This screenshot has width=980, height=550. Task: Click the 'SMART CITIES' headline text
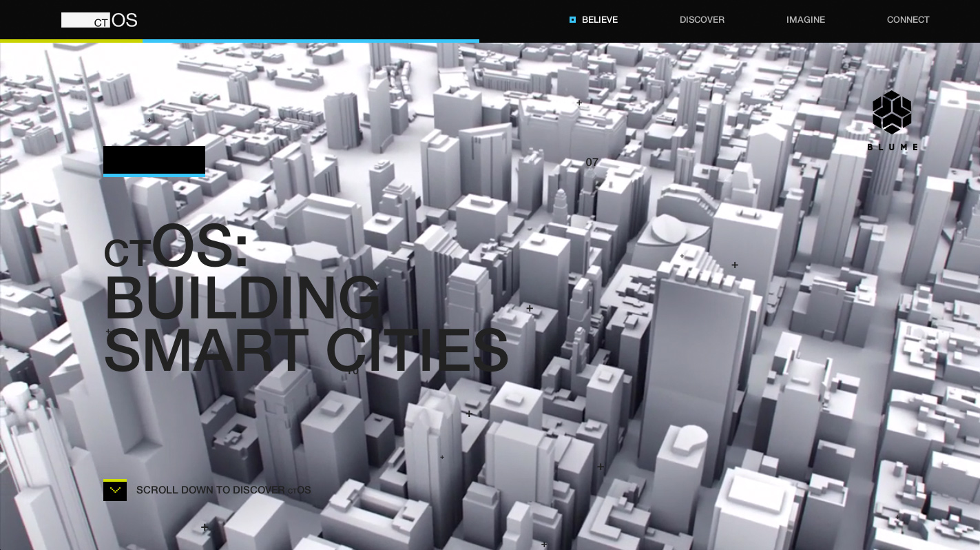coord(306,350)
